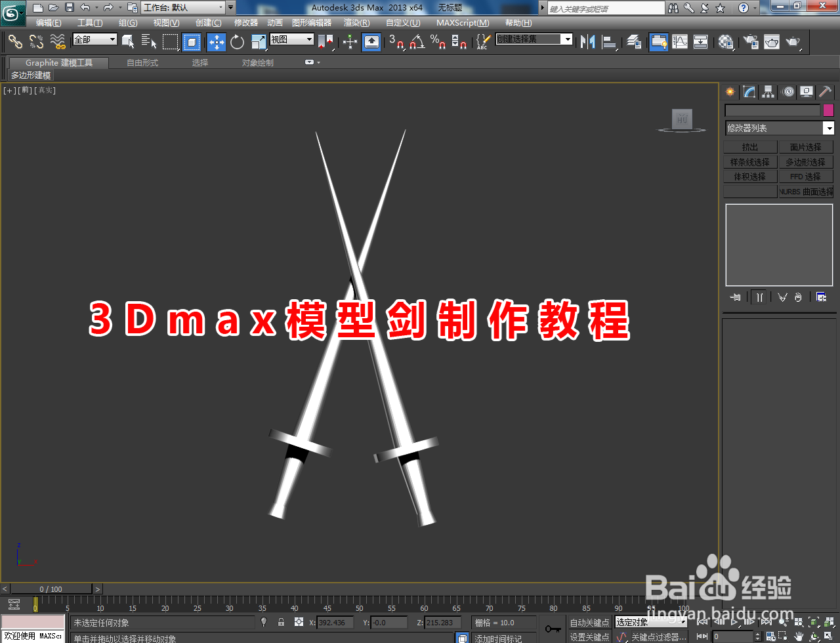
Task: Open the Edit Named Selection Sets icon
Action: point(483,42)
